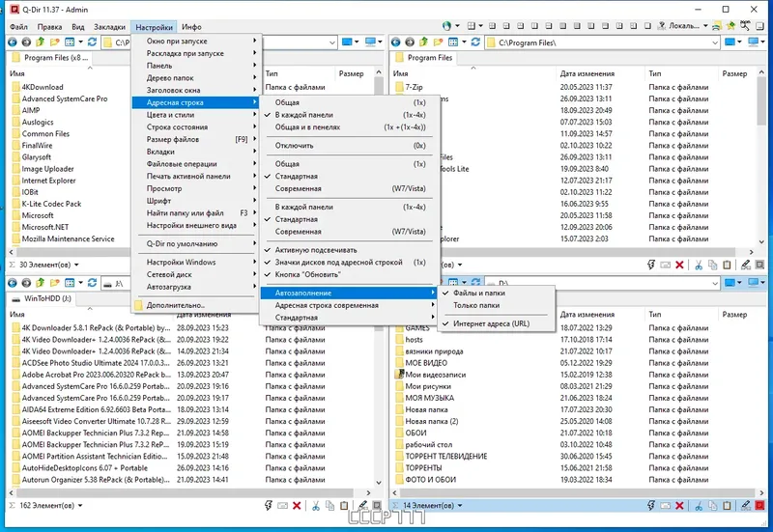
Task: Open 'Вид' menu
Action: tap(78, 27)
